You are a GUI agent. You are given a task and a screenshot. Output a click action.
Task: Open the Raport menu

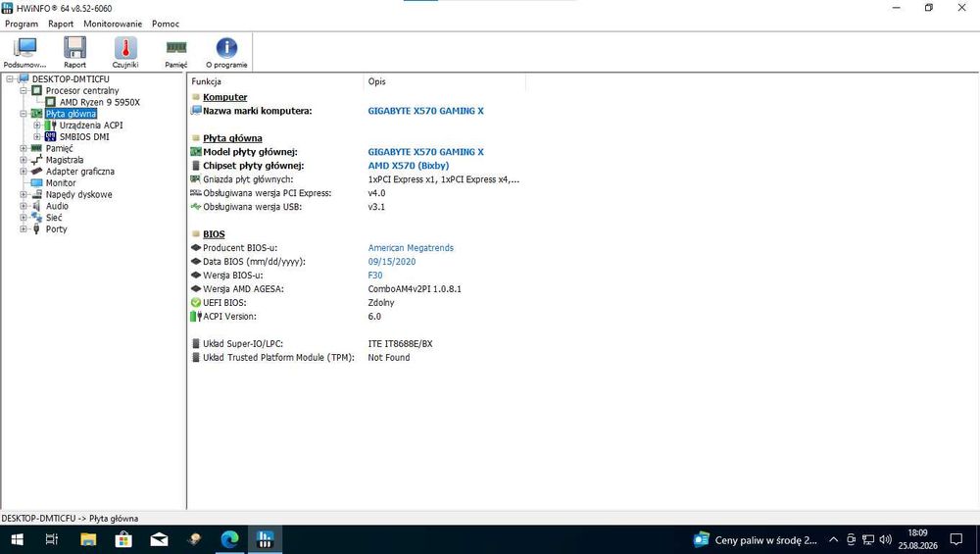[61, 24]
